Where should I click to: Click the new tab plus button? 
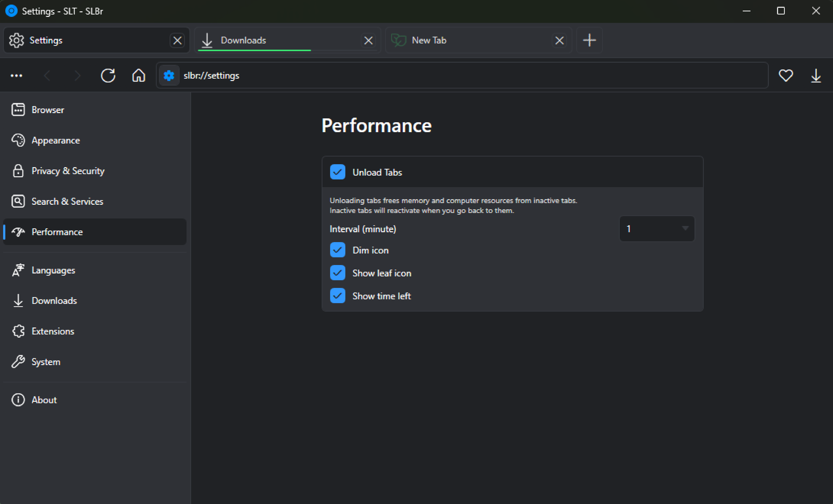tap(589, 40)
